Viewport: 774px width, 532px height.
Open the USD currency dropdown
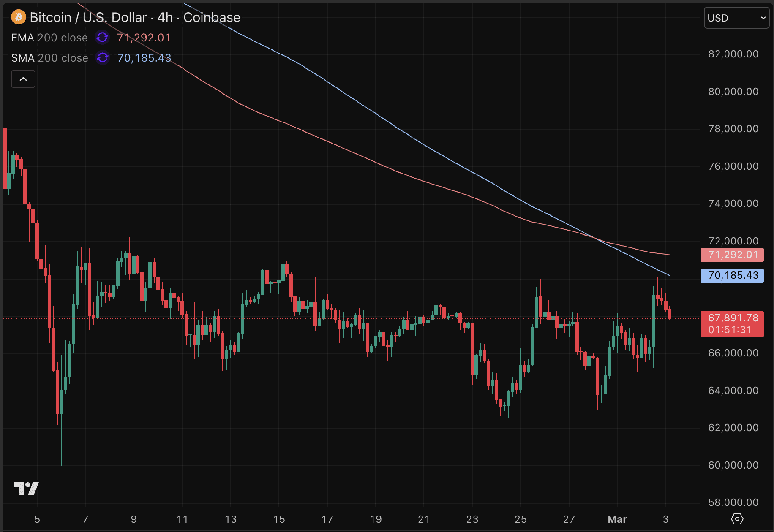click(736, 18)
